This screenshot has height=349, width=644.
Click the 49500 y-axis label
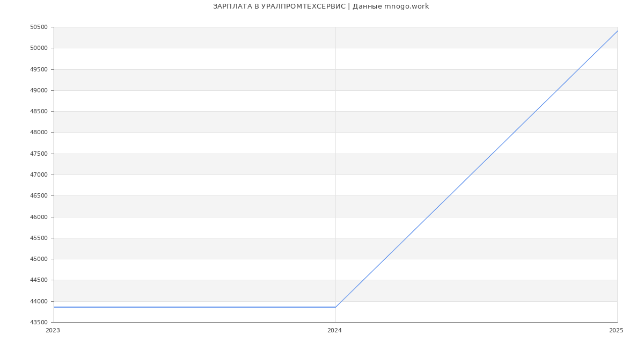(x=39, y=70)
